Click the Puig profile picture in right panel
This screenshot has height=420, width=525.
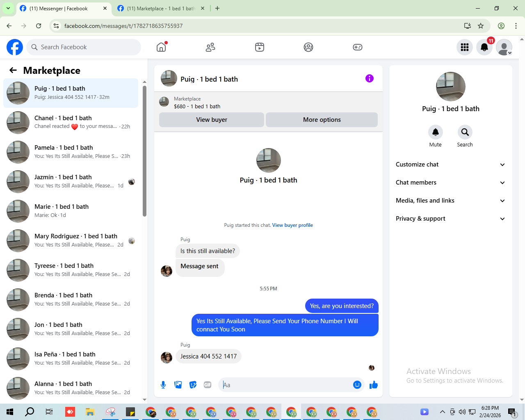tap(451, 87)
